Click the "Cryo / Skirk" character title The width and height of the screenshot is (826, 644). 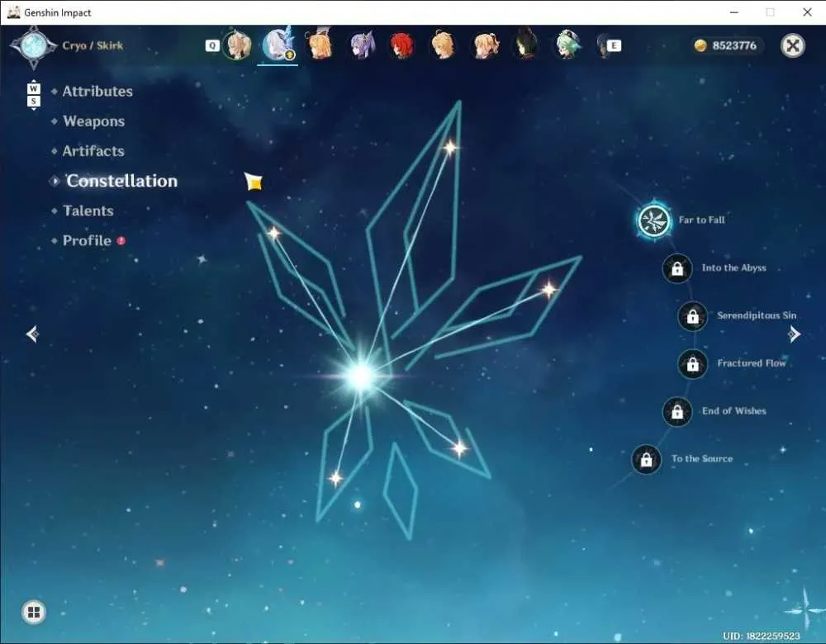(93, 45)
